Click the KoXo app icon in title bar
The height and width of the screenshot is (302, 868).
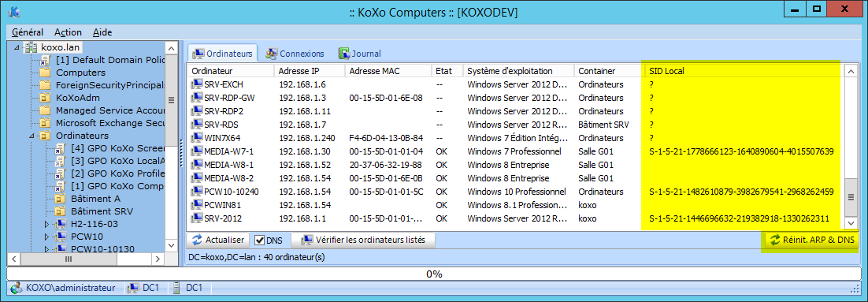click(x=15, y=12)
